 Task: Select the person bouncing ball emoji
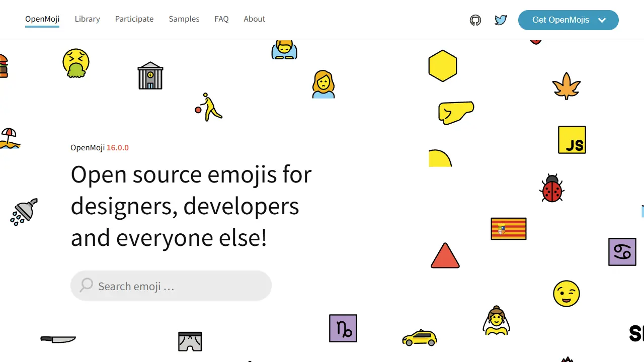tap(208, 107)
